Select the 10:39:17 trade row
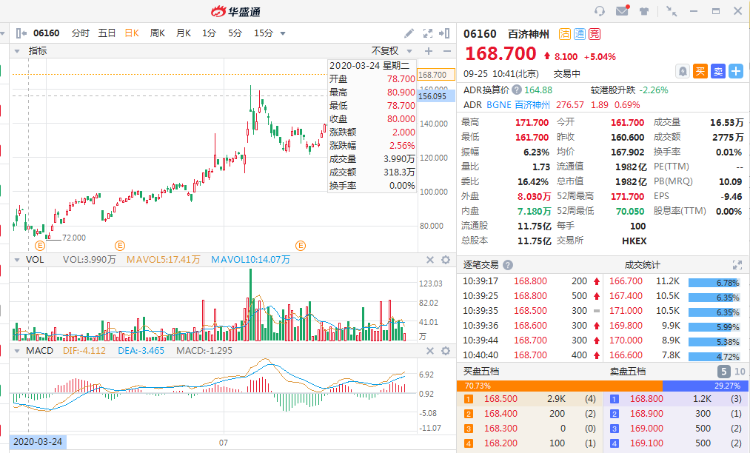750x453 pixels. tap(530, 281)
